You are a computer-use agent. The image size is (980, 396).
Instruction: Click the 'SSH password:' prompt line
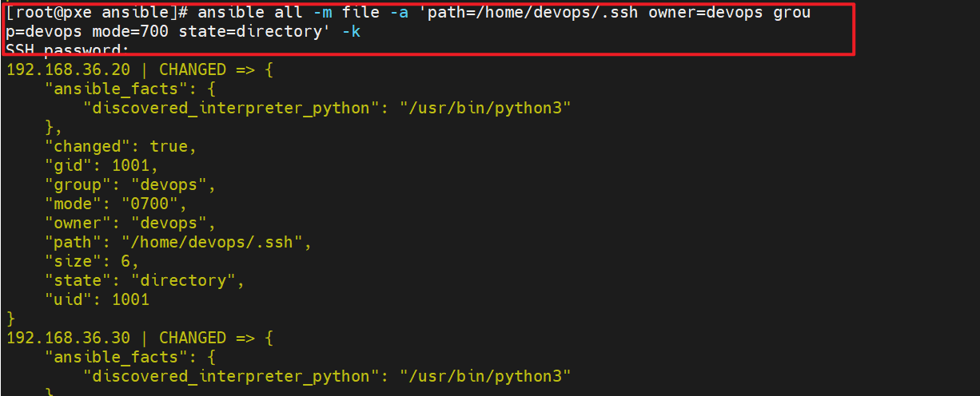pos(67,50)
